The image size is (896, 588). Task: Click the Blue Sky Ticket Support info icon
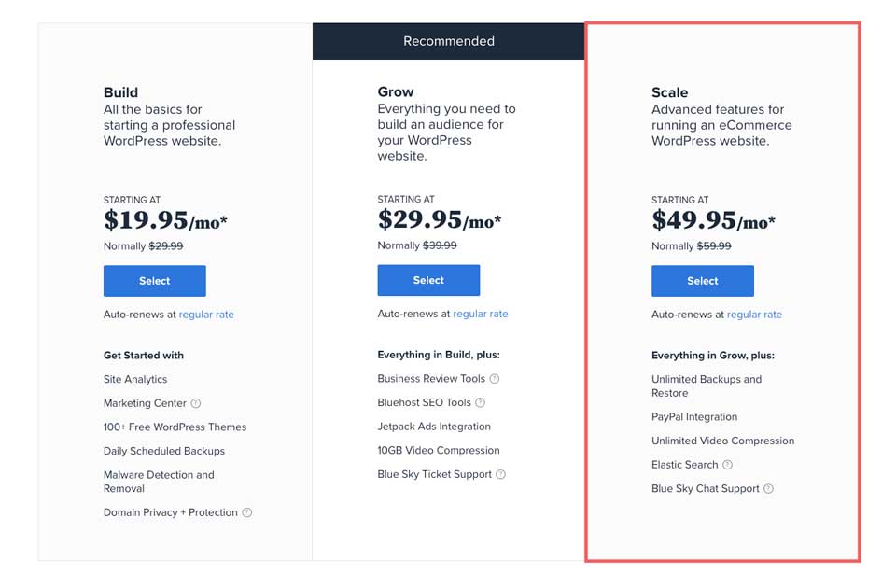500,474
